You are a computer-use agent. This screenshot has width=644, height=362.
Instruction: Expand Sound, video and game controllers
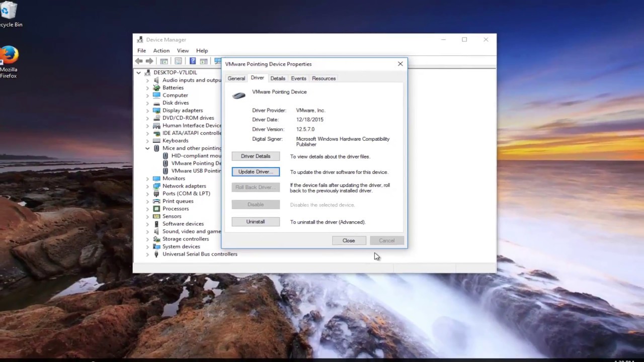pyautogui.click(x=147, y=231)
